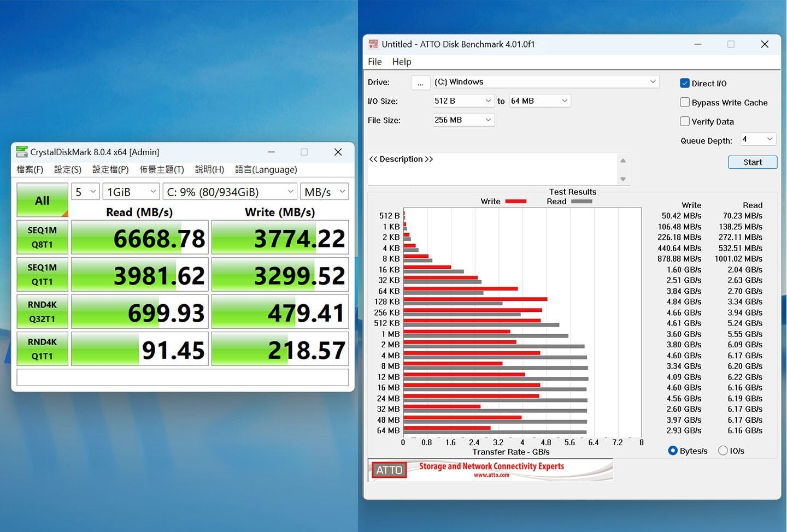Viewport: 787px width, 532px height.
Task: Maximize the CrystalDiskMark window
Action: (304, 152)
